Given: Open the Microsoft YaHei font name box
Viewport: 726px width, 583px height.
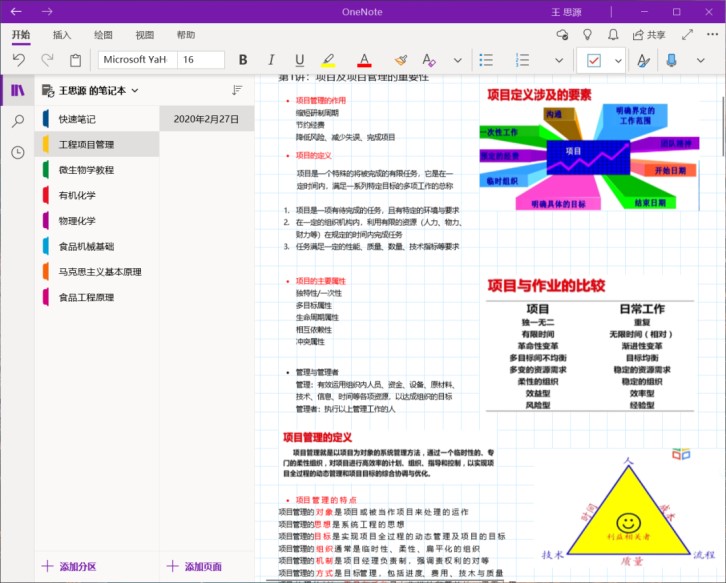Looking at the screenshot, I should point(134,60).
